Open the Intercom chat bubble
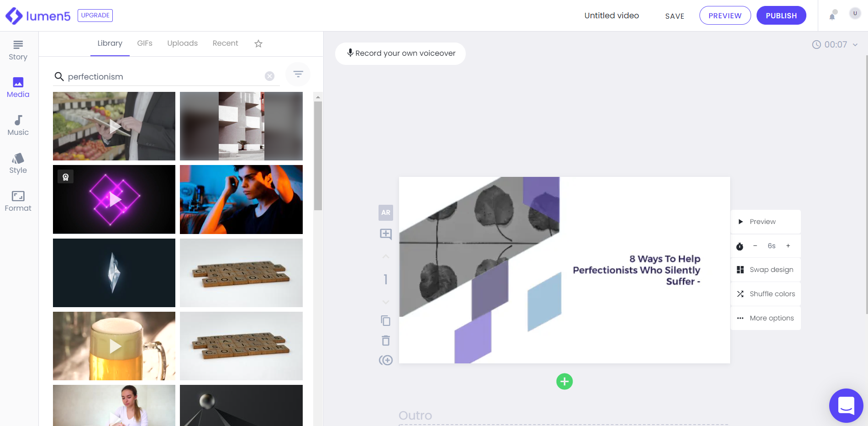The height and width of the screenshot is (426, 868). [846, 405]
